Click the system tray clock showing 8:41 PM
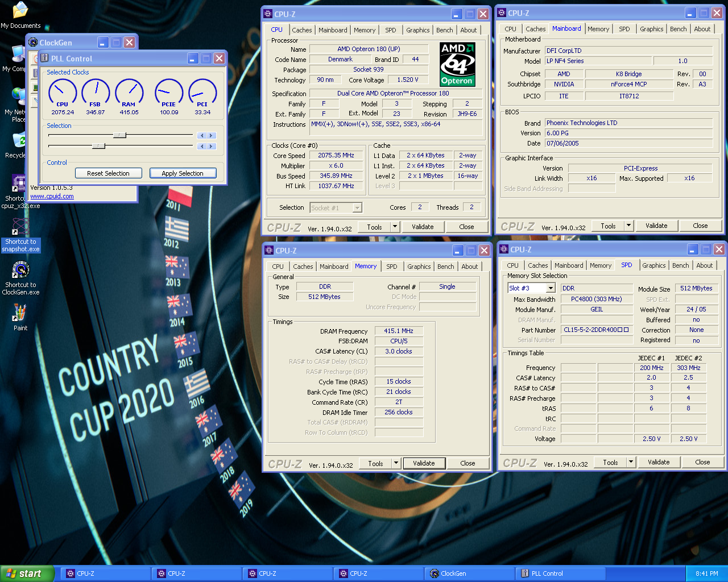The image size is (728, 582). point(707,573)
